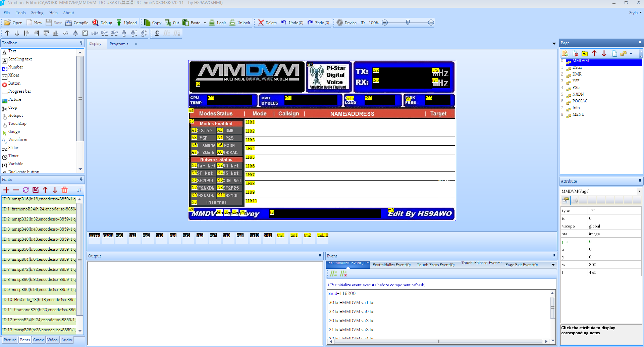Open the Postinitialize Event tab

click(391, 265)
